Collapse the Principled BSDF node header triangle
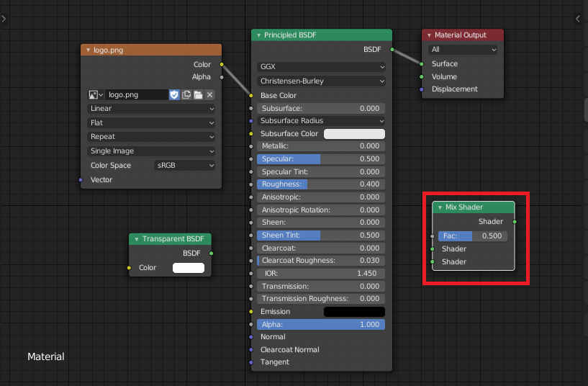 [258, 35]
